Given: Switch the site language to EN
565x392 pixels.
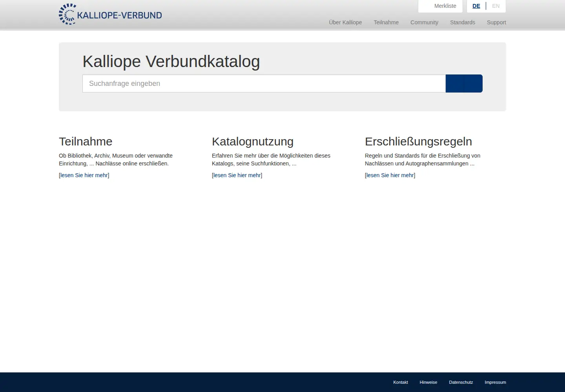Looking at the screenshot, I should click(496, 6).
